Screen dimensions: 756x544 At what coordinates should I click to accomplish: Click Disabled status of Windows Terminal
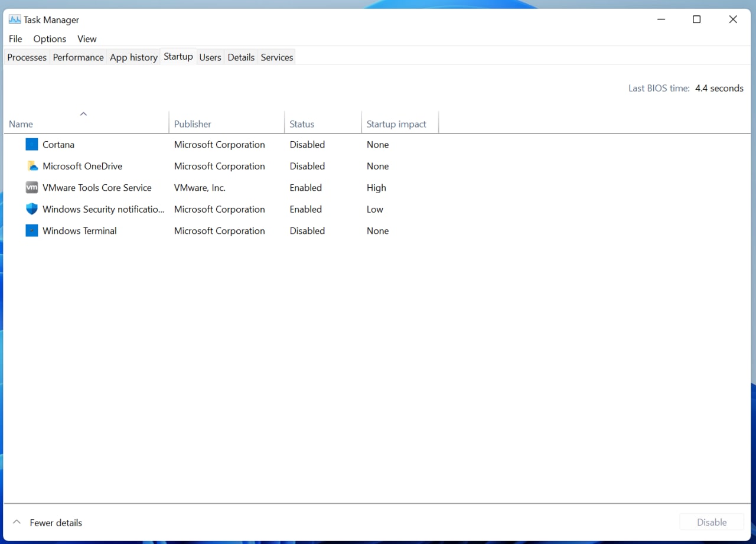pos(307,231)
